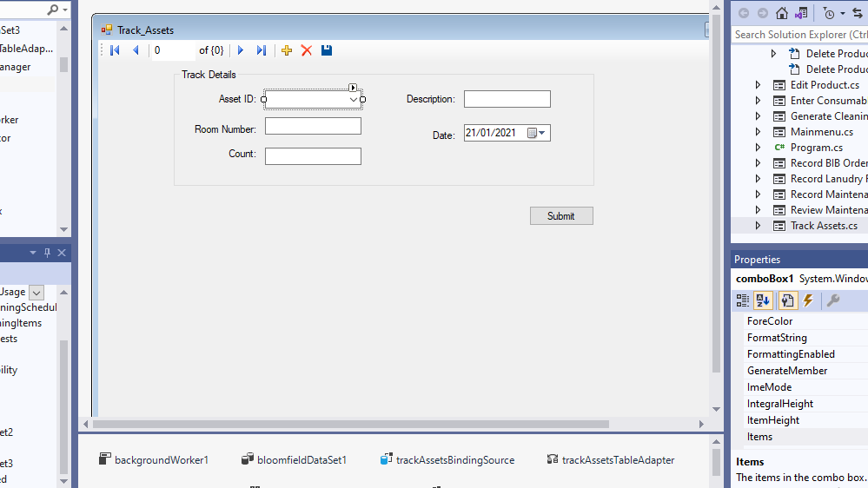Open combo box smart tag arrow glyph
Viewport: 868px width, 488px height.
click(x=353, y=88)
